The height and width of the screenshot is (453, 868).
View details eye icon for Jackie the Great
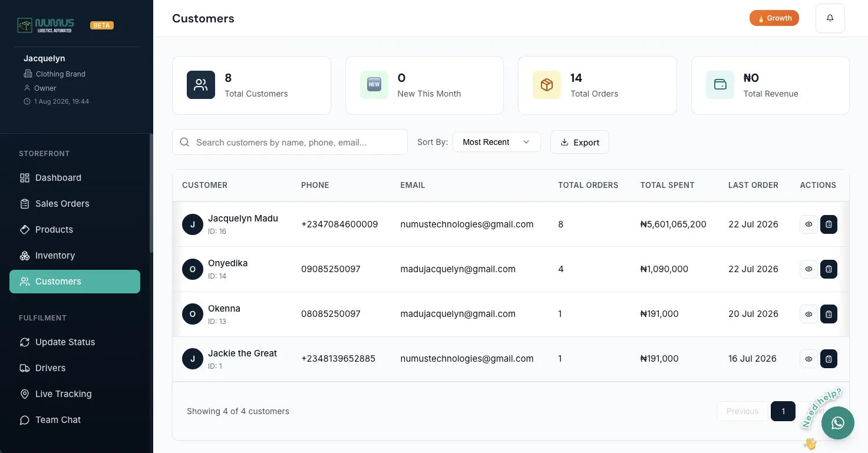[x=808, y=359]
